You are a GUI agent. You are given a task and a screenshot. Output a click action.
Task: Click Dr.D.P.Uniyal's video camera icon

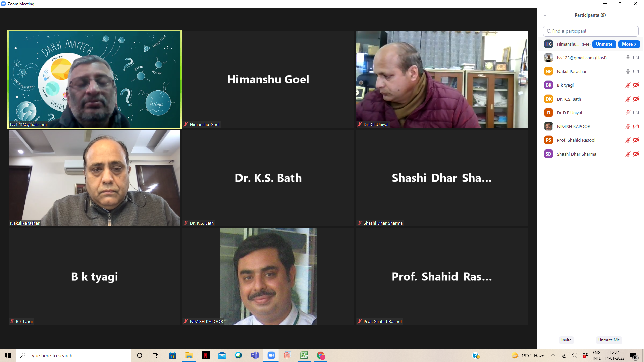point(636,113)
